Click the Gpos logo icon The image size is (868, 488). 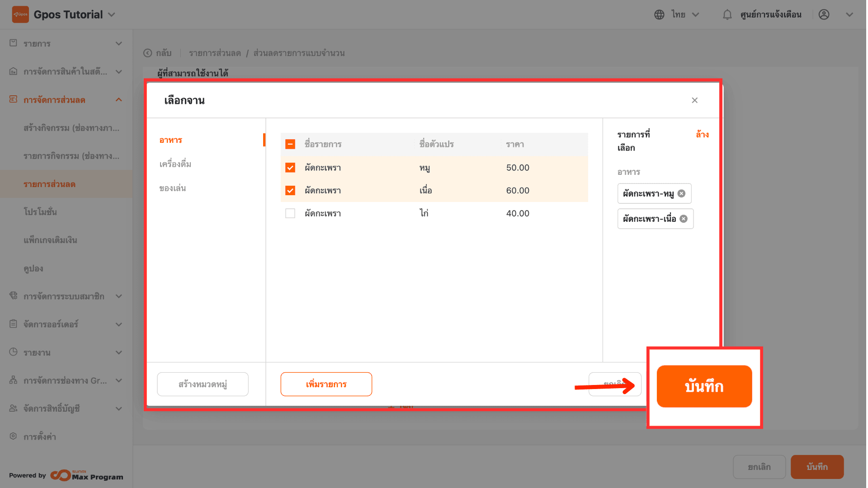tap(20, 14)
